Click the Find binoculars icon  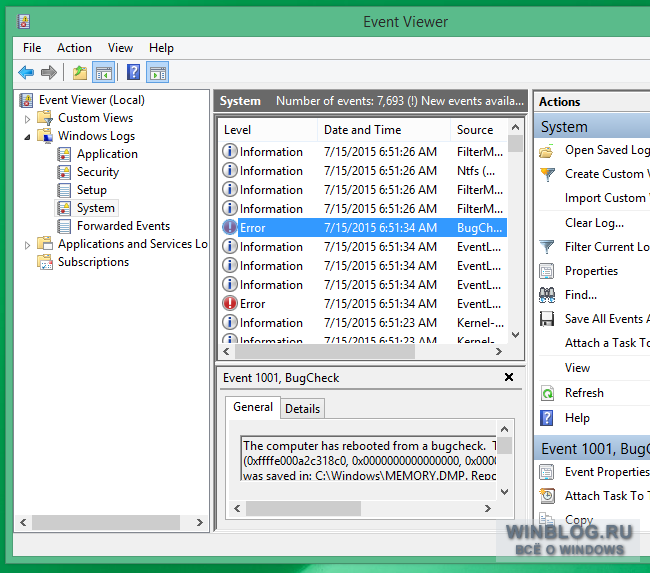(x=547, y=295)
